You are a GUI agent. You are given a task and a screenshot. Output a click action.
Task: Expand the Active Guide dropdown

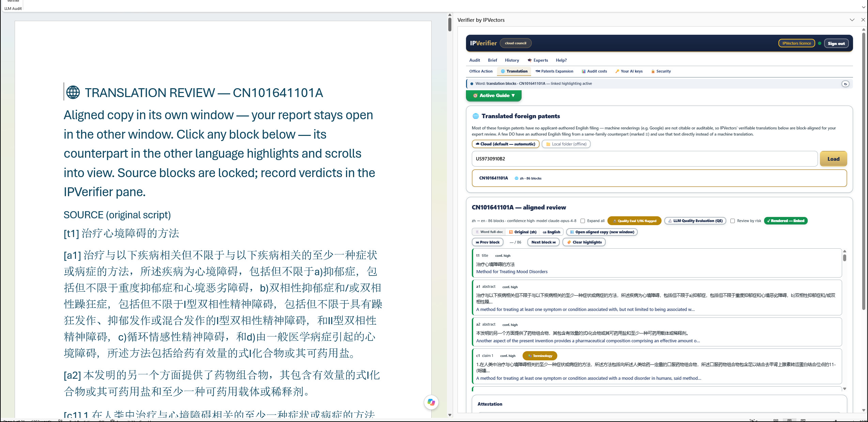(x=494, y=96)
